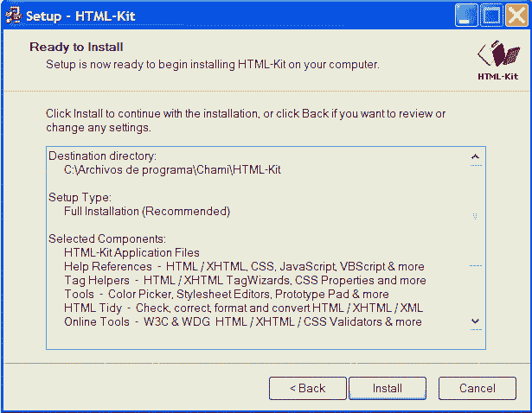Click the Install button
532x413 pixels.
(x=388, y=388)
